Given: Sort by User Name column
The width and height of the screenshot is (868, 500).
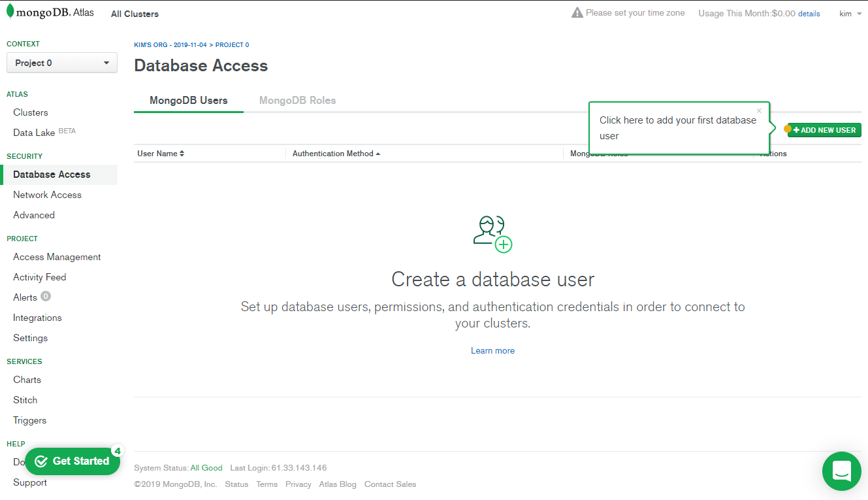Looking at the screenshot, I should point(161,154).
